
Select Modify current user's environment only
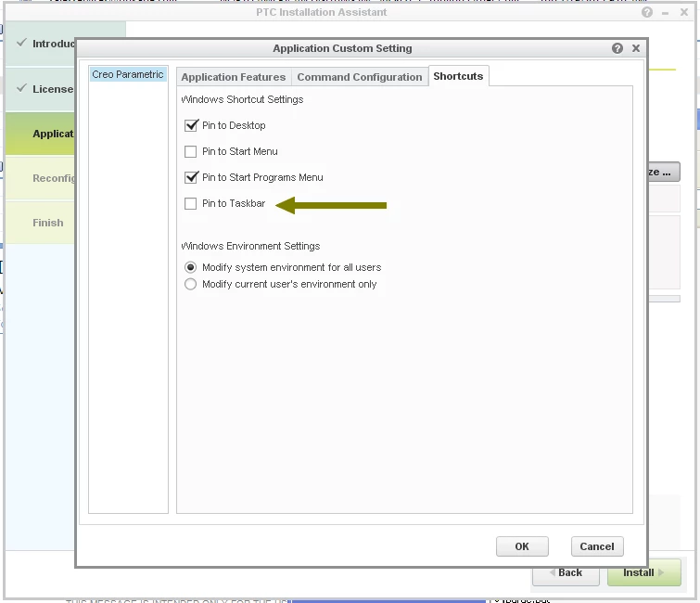(191, 284)
